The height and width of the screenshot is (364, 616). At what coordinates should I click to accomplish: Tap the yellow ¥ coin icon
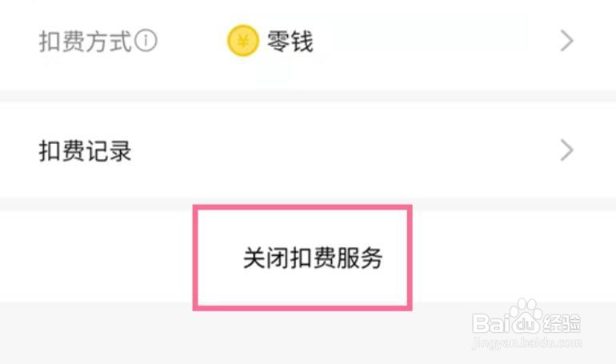point(243,41)
